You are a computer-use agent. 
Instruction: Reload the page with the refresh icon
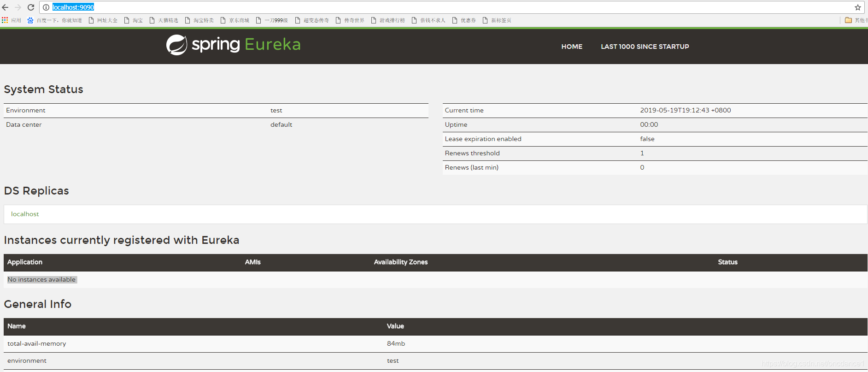click(x=31, y=7)
